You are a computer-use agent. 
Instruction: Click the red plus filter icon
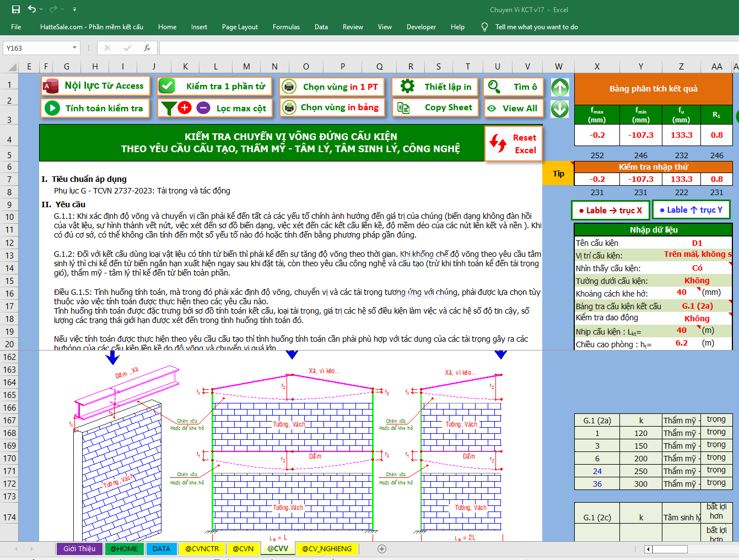pyautogui.click(x=185, y=107)
